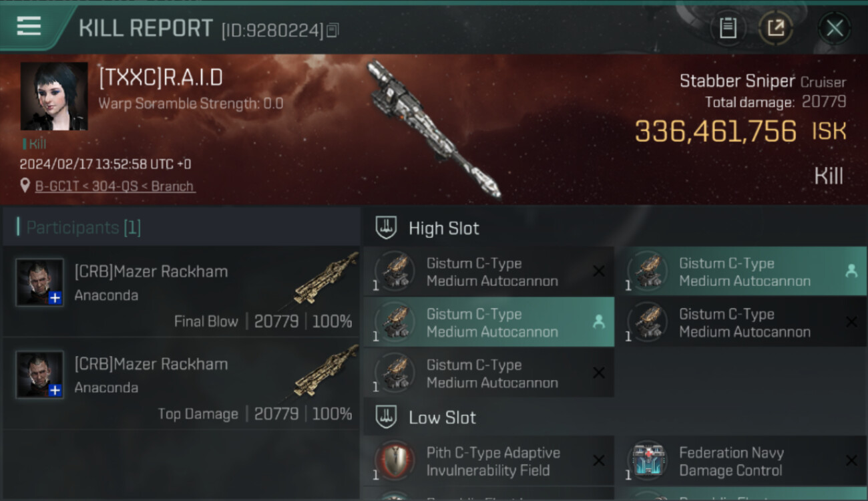Open the hamburger menu icon
868x501 pixels.
(x=29, y=26)
